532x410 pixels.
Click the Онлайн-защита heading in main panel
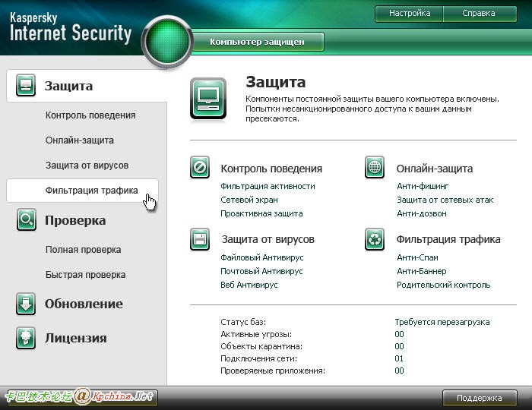pos(434,169)
